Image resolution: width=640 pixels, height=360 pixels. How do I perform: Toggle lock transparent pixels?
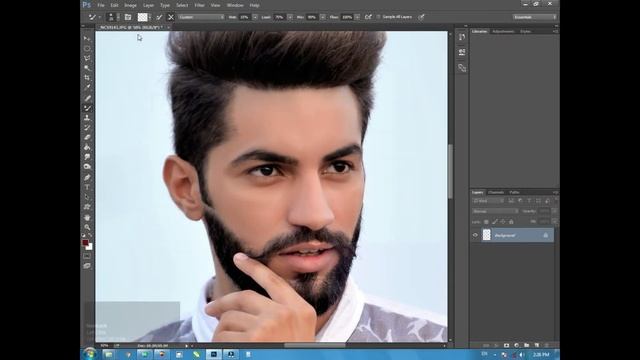point(486,222)
